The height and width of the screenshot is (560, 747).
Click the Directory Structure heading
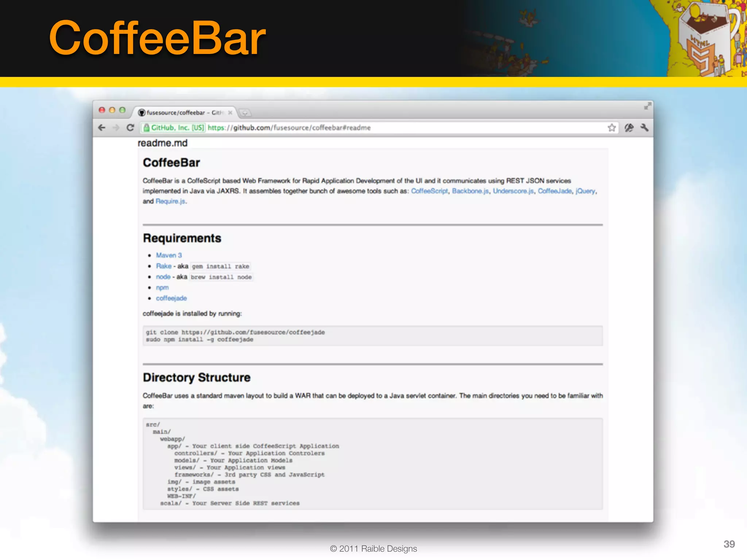[197, 377]
